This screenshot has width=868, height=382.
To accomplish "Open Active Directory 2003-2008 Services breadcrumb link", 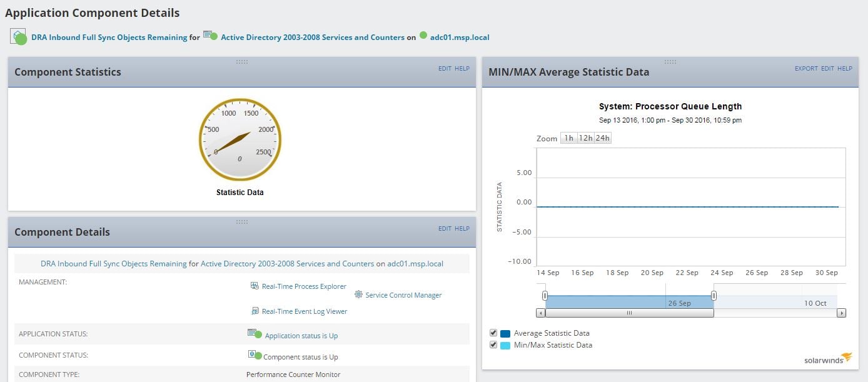I will point(313,38).
